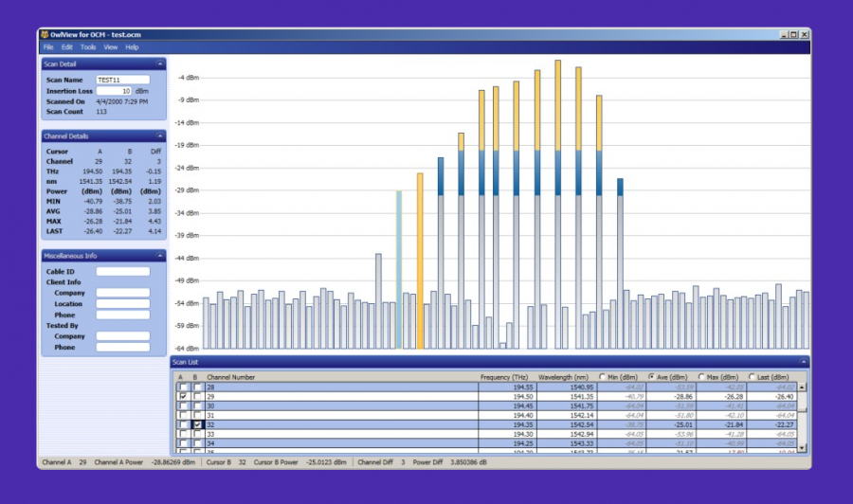Open the View menu

pyautogui.click(x=111, y=47)
